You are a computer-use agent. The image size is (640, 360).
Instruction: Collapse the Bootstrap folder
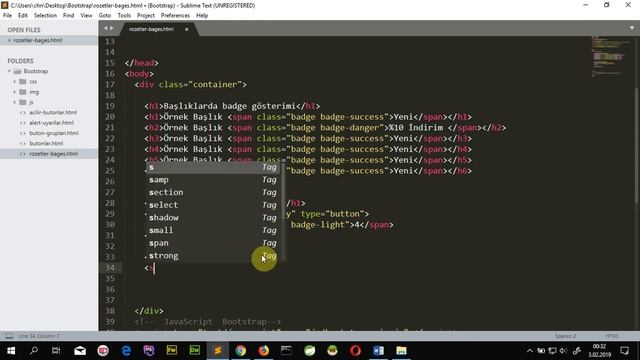point(9,71)
